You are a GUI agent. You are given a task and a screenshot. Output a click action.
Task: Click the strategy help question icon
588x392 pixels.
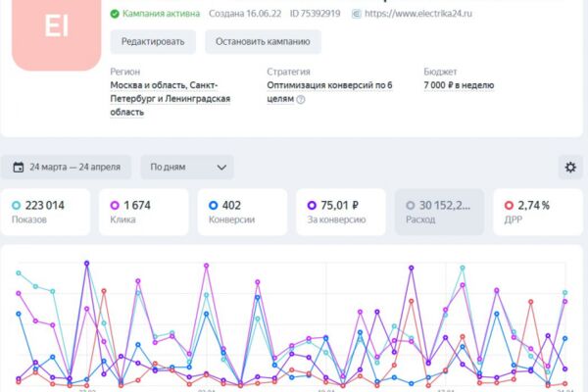[x=301, y=99]
